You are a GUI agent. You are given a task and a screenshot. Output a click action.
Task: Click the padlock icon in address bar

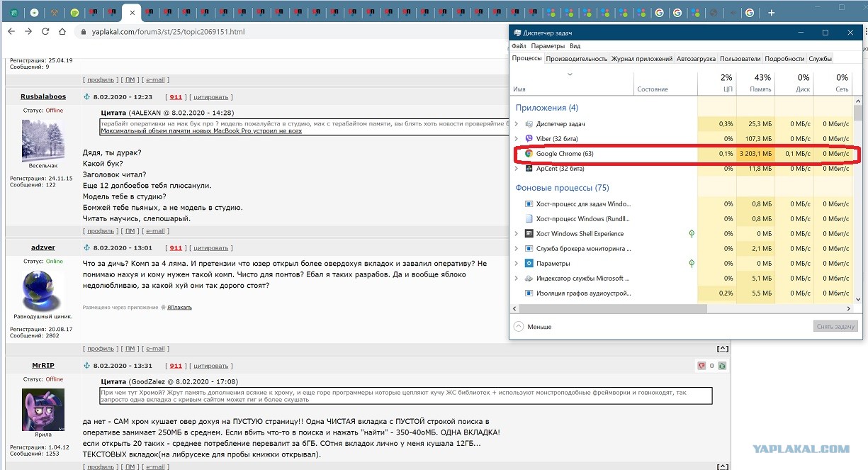coord(83,32)
